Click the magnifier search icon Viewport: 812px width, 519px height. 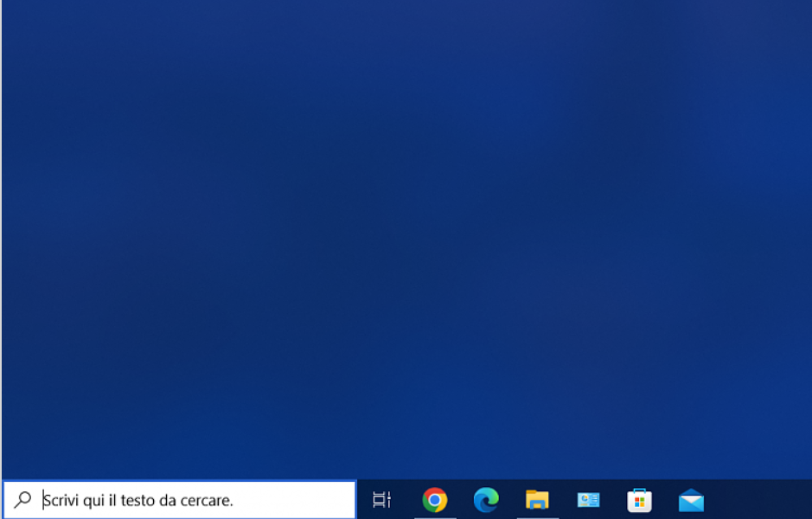click(x=22, y=500)
